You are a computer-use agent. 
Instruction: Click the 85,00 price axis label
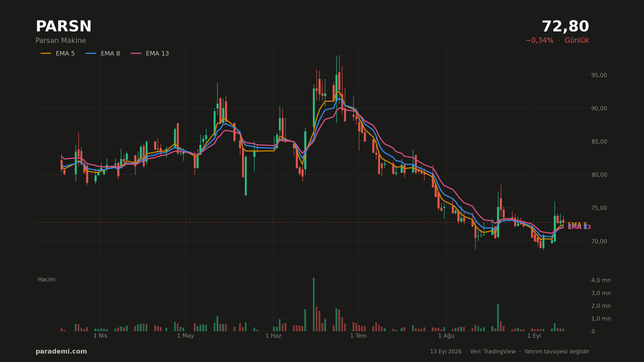point(599,142)
